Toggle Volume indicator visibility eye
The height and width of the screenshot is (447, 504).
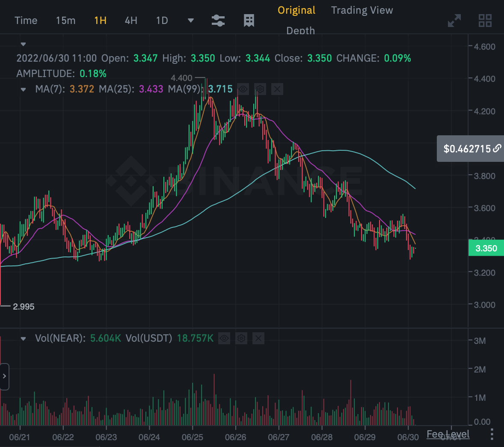[224, 339]
